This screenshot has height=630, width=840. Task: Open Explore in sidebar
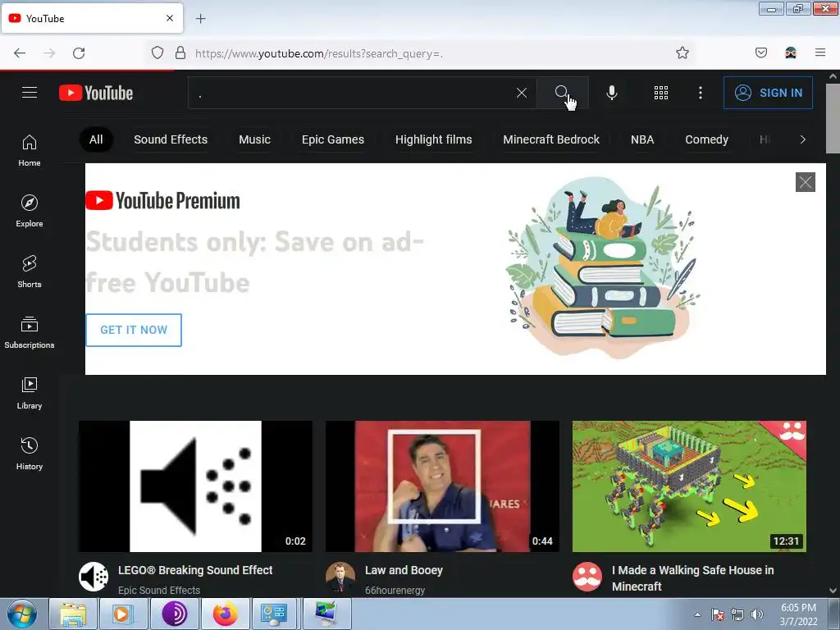[30, 211]
